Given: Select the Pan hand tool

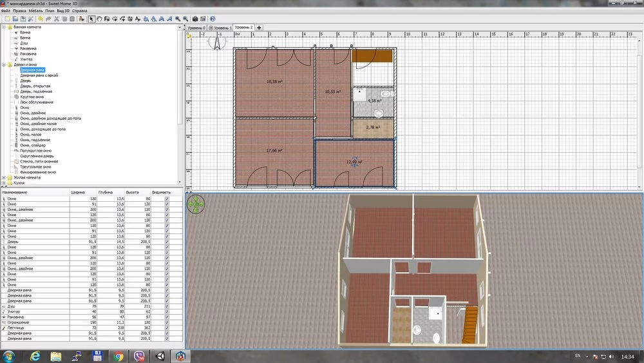Looking at the screenshot, I should (99, 19).
